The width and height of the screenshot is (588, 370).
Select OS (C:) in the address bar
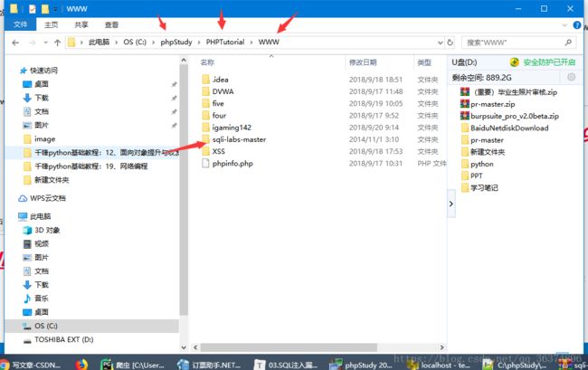135,42
